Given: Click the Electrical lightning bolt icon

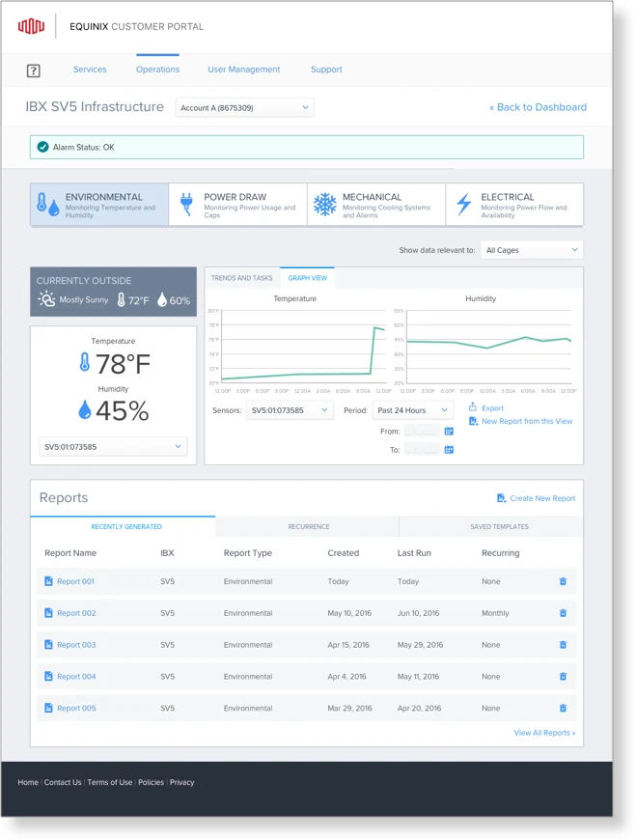Looking at the screenshot, I should click(x=463, y=204).
